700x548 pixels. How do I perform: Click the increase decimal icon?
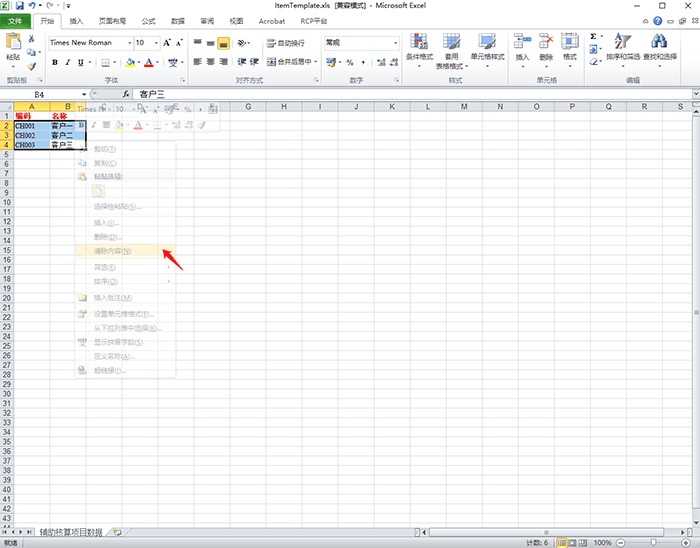pos(381,62)
